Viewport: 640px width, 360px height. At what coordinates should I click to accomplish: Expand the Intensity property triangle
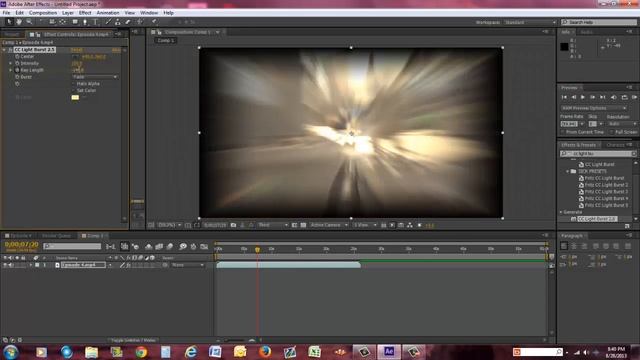click(11, 63)
